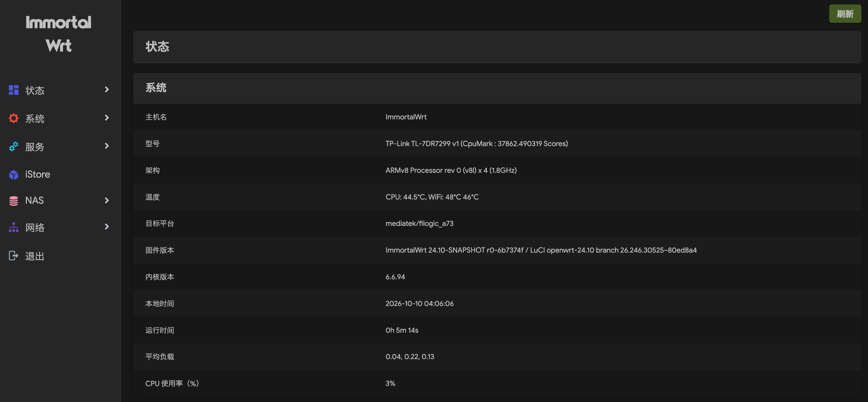Click the kernel version 6.6.94
This screenshot has height=402, width=868.
395,277
